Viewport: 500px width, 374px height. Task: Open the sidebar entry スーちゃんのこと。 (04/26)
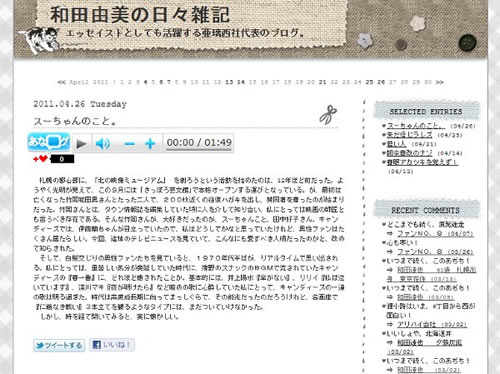click(x=415, y=126)
